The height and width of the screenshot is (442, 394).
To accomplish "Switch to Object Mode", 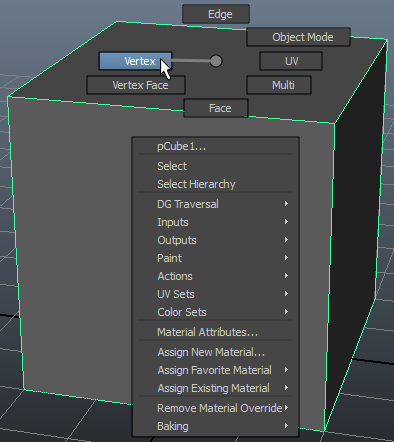I will pos(298,37).
